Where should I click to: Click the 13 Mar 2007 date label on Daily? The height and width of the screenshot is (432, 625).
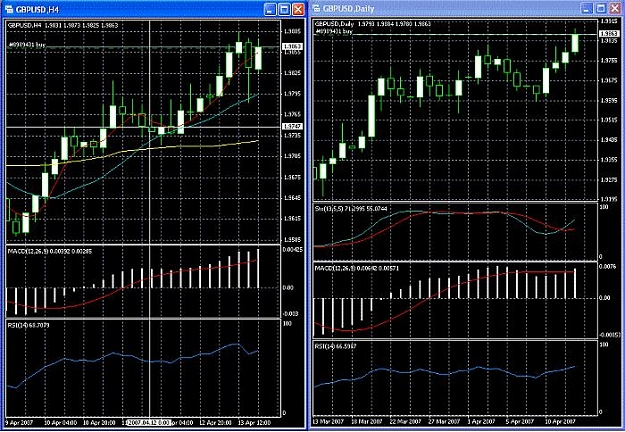(328, 422)
